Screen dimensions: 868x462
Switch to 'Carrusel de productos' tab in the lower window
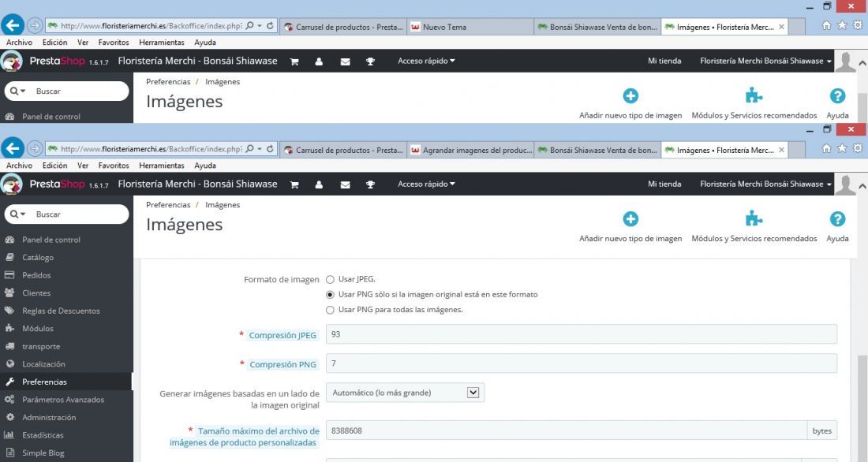(x=344, y=150)
